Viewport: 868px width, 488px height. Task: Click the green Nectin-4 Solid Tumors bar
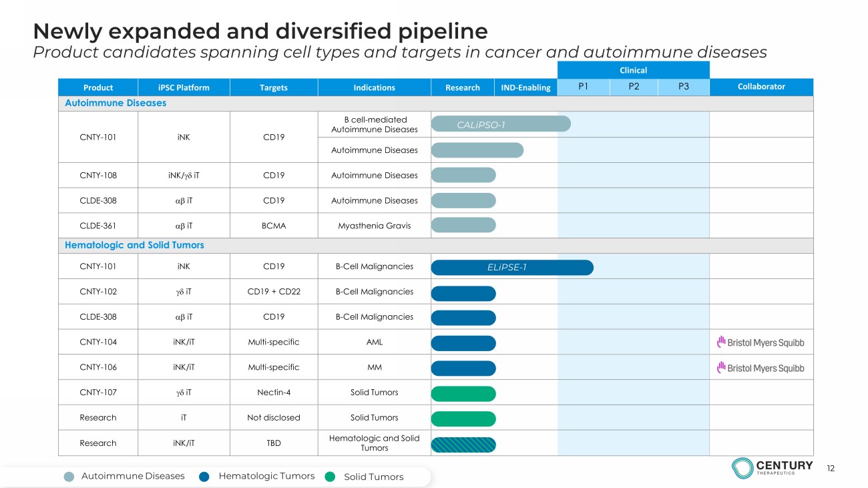pyautogui.click(x=463, y=393)
